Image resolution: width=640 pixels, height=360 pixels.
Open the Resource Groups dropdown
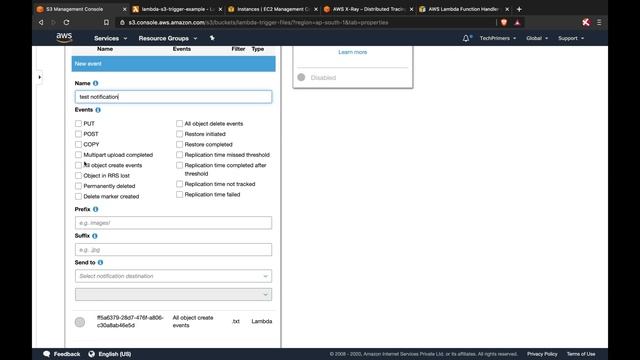click(168, 38)
